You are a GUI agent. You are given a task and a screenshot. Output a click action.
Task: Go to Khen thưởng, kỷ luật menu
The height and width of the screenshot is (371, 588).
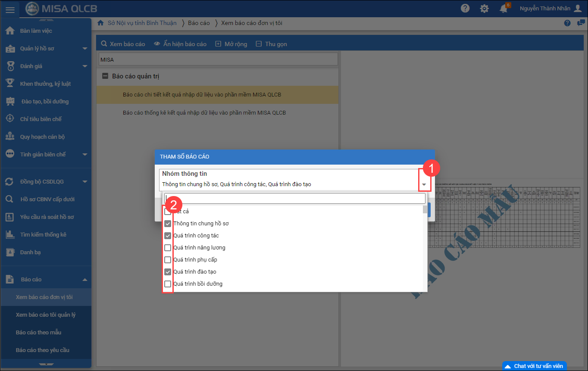pyautogui.click(x=45, y=84)
